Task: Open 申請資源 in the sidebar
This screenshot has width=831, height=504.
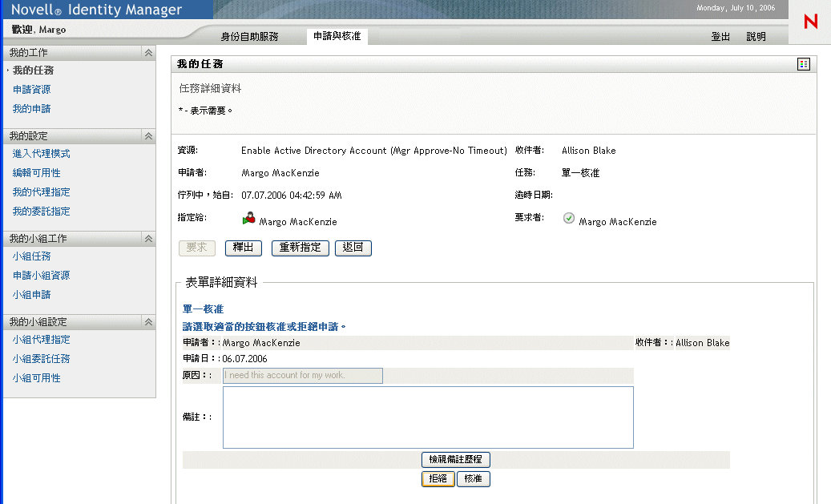Action: [32, 90]
